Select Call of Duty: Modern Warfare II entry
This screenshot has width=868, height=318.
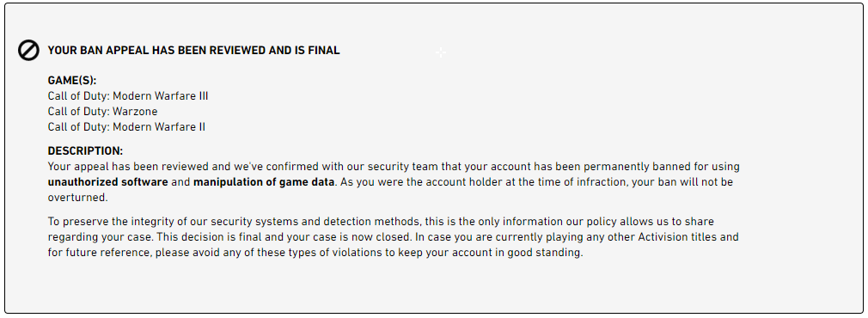(126, 127)
